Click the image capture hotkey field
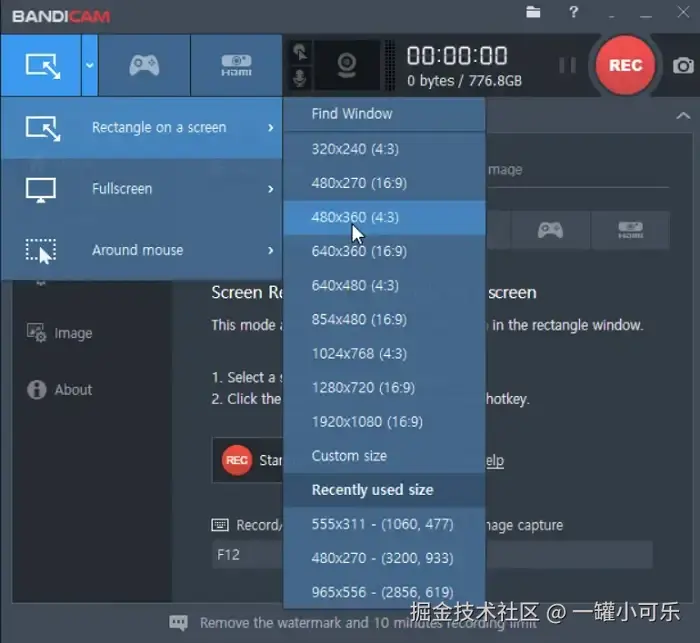 click(x=569, y=555)
